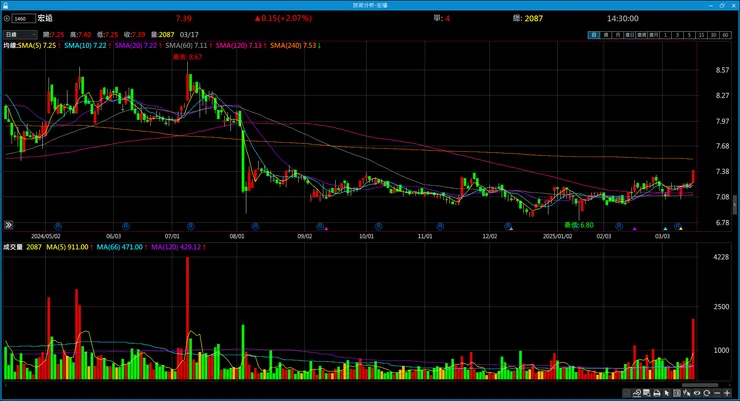Click the last price 7.39 in header
This screenshot has width=740, height=401.
(x=184, y=18)
